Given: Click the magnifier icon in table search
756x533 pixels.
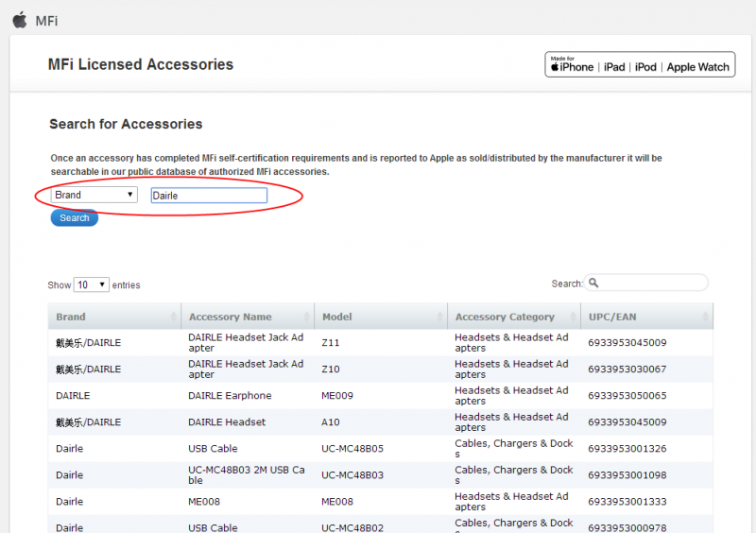Looking at the screenshot, I should pyautogui.click(x=593, y=284).
